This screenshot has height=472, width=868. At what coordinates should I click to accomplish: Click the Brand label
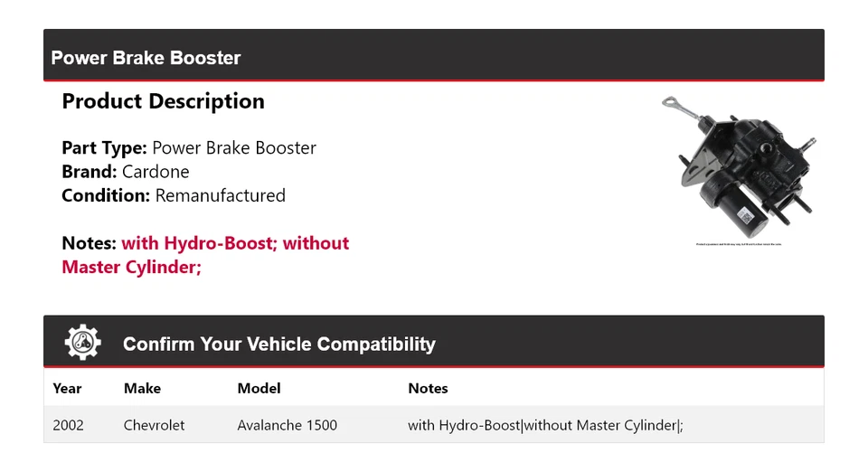[89, 172]
